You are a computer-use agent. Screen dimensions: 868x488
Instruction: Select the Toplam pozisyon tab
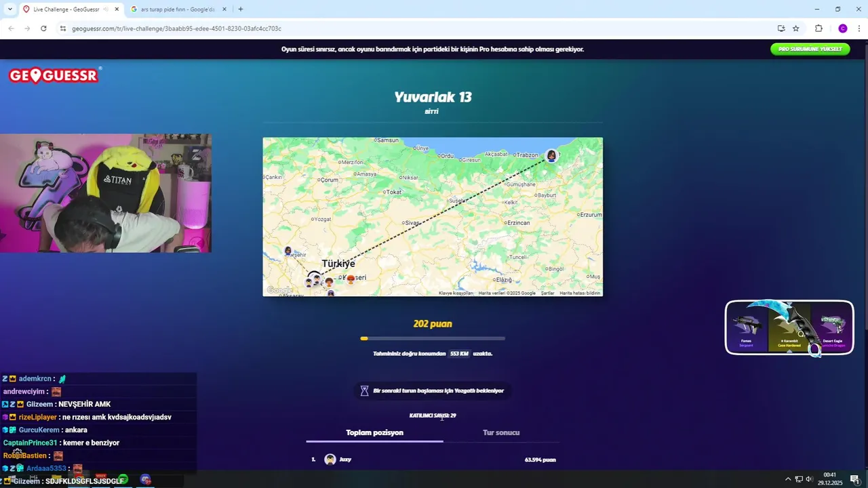pyautogui.click(x=374, y=432)
